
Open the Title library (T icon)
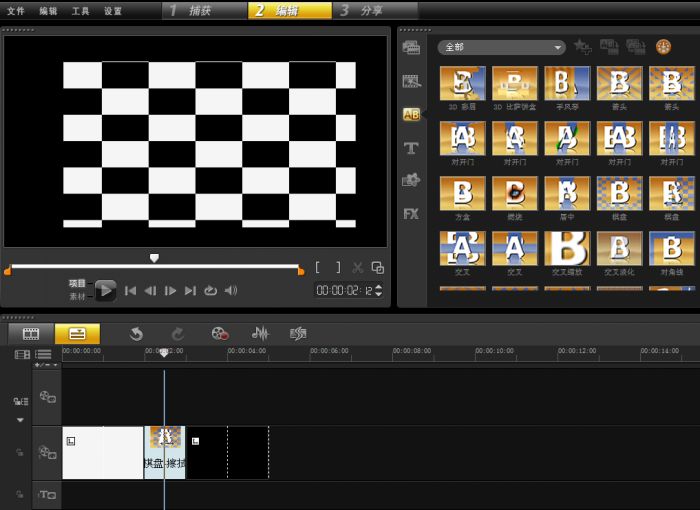pyautogui.click(x=410, y=147)
